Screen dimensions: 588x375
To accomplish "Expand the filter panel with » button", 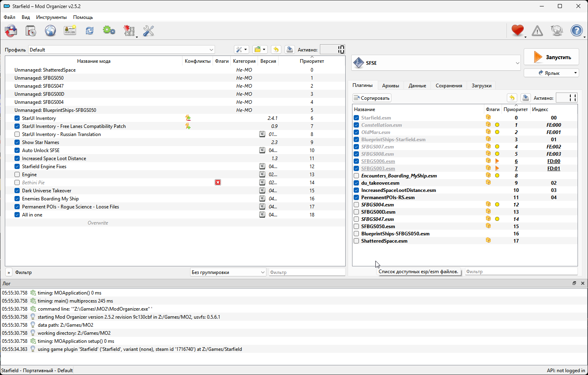I will [x=9, y=272].
